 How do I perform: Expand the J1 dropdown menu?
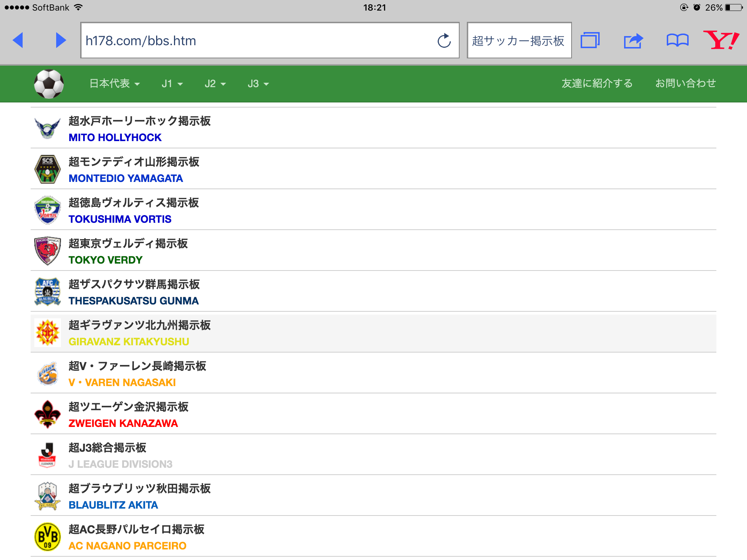(172, 83)
